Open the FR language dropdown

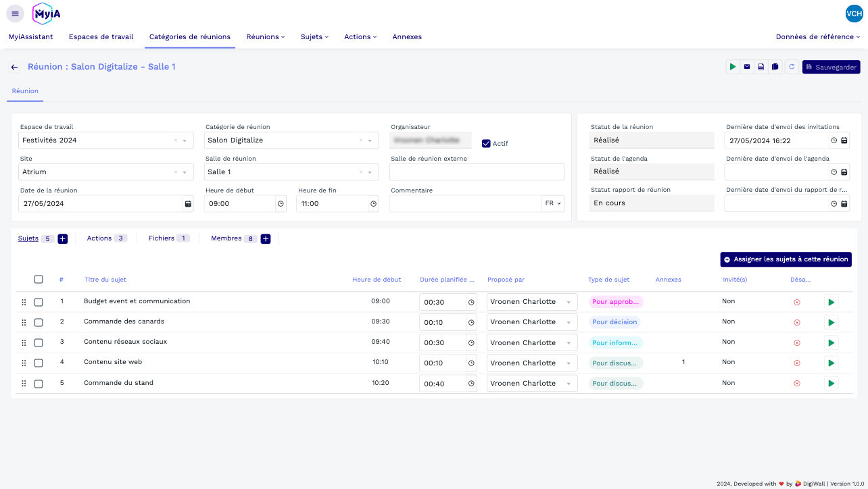(x=553, y=203)
